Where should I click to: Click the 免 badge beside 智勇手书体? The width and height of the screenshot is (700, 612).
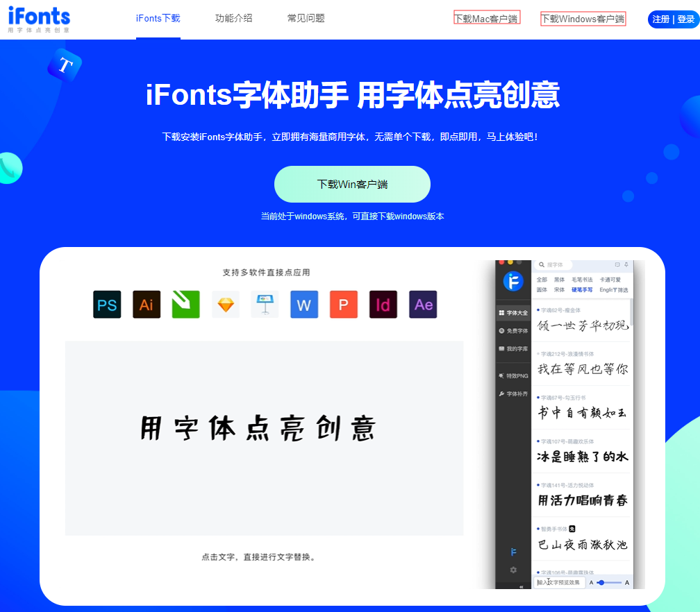[x=572, y=529]
